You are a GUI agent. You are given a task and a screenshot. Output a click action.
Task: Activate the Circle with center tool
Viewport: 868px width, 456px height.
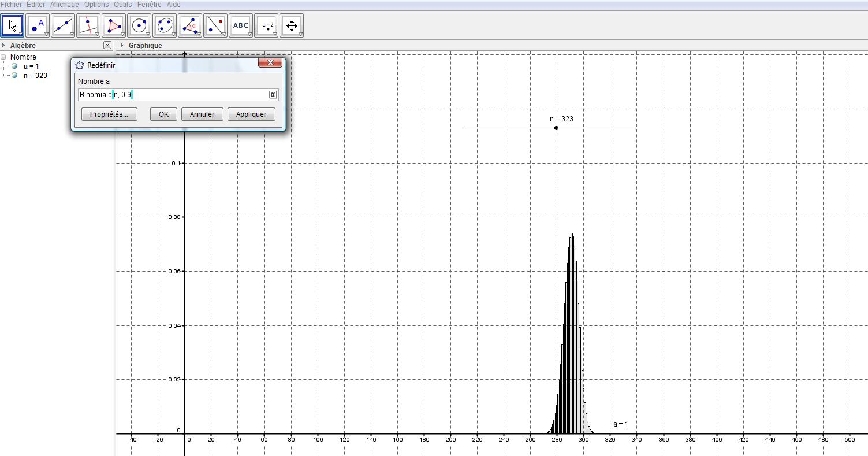point(139,25)
